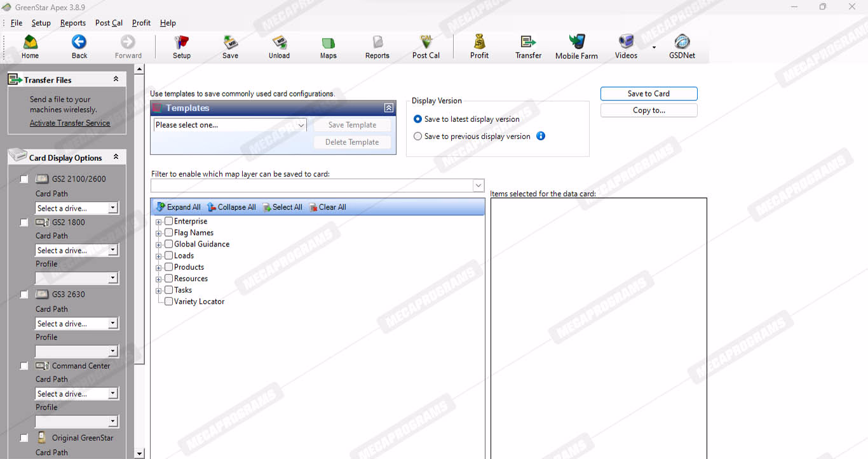Go to Home in the toolbar
868x459 pixels.
pyautogui.click(x=30, y=47)
